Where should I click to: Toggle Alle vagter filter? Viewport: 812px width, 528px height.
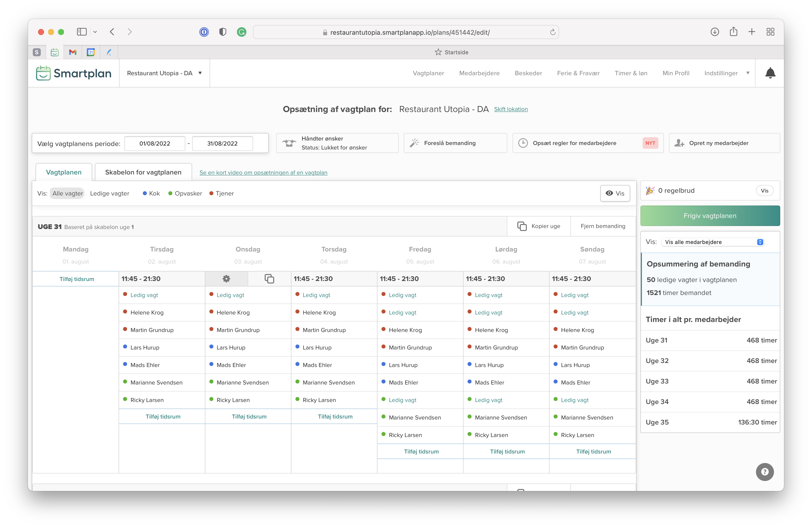tap(68, 193)
